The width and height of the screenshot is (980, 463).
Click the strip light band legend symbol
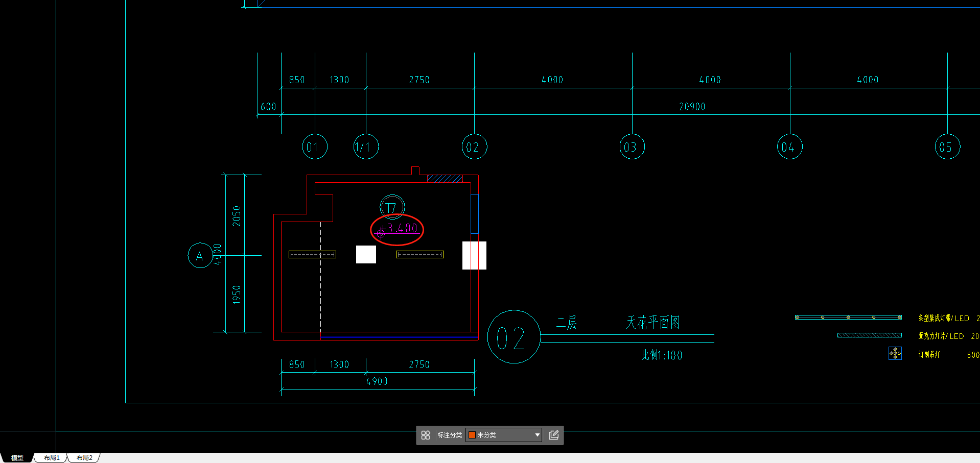tap(848, 318)
